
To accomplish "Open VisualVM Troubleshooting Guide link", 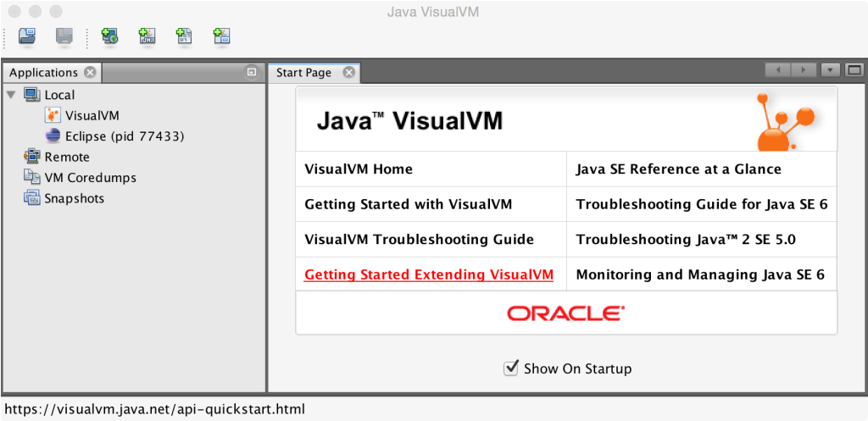I will pos(419,240).
